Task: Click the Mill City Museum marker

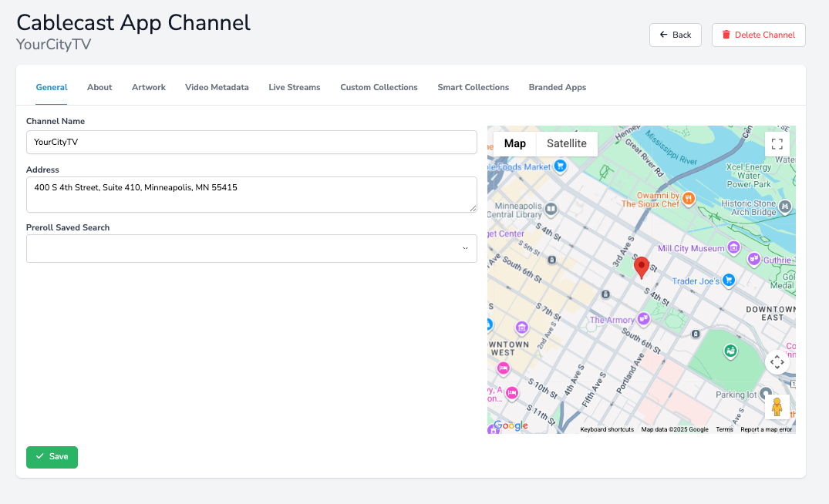Action: coord(733,248)
